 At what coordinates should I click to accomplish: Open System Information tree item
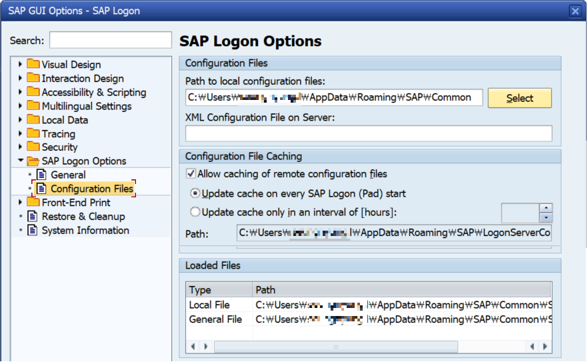click(x=85, y=230)
